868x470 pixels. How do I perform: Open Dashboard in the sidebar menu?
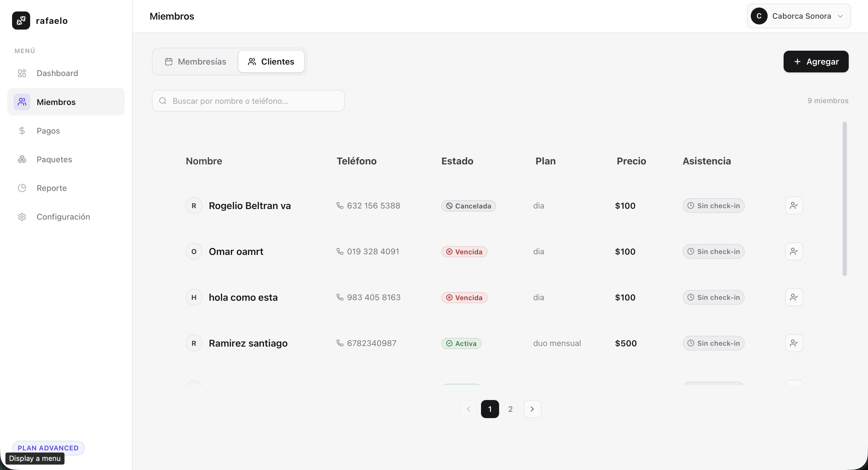click(x=66, y=73)
